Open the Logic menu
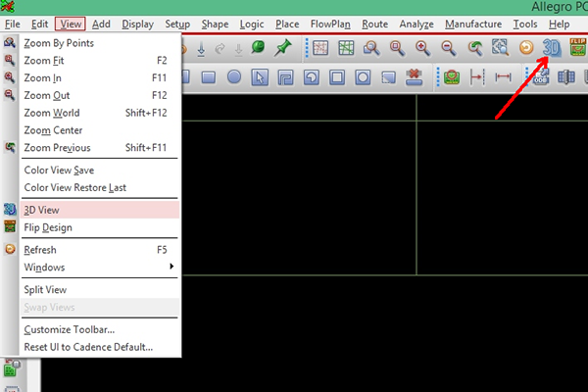Image resolution: width=588 pixels, height=392 pixels. [252, 24]
